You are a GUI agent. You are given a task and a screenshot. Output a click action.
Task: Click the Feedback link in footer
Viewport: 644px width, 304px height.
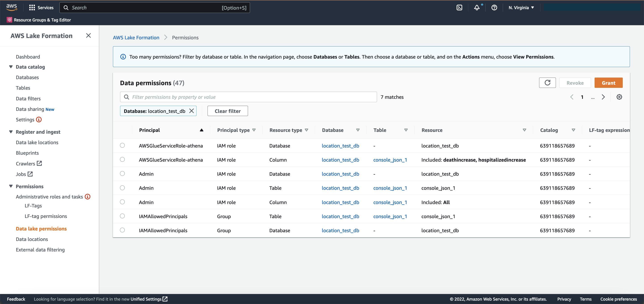click(x=16, y=299)
